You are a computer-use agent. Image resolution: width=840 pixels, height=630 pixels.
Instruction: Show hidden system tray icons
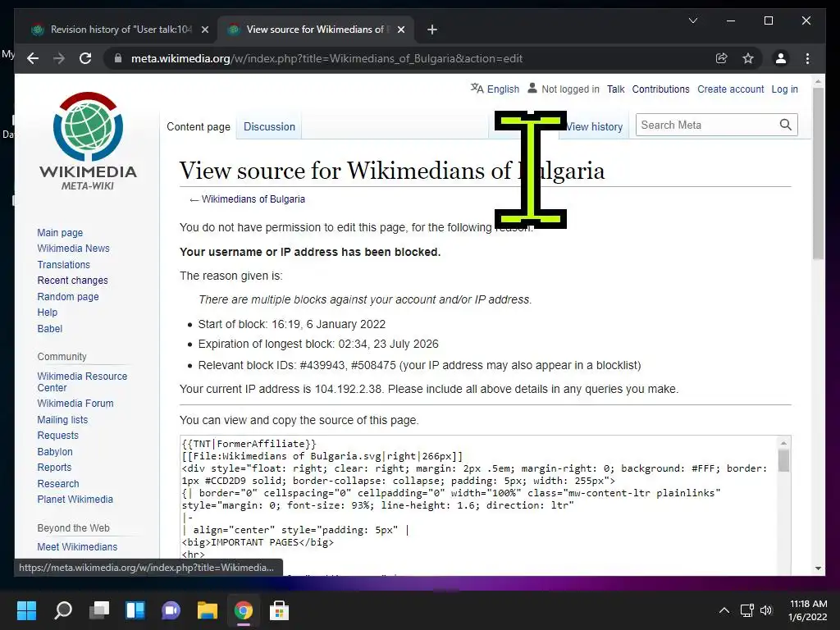pyautogui.click(x=724, y=610)
